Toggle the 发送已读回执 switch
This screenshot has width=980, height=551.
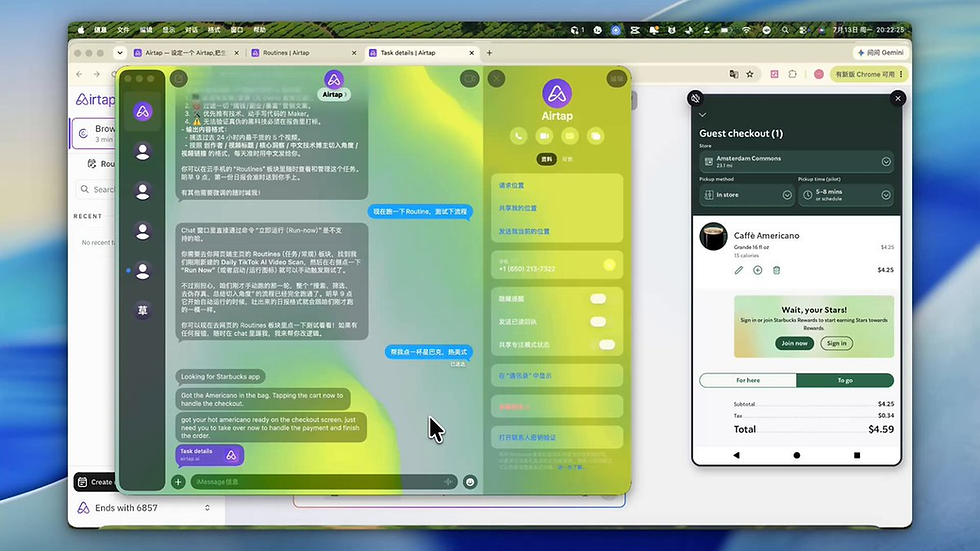click(598, 322)
